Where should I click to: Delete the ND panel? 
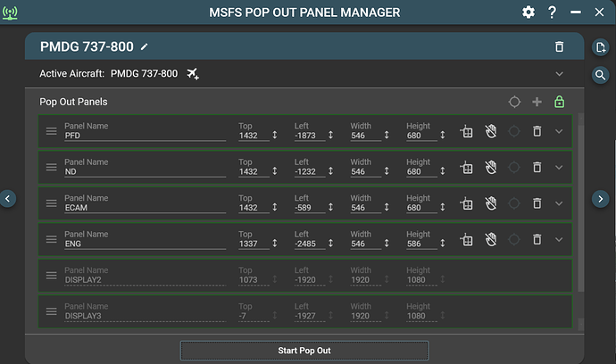point(537,167)
